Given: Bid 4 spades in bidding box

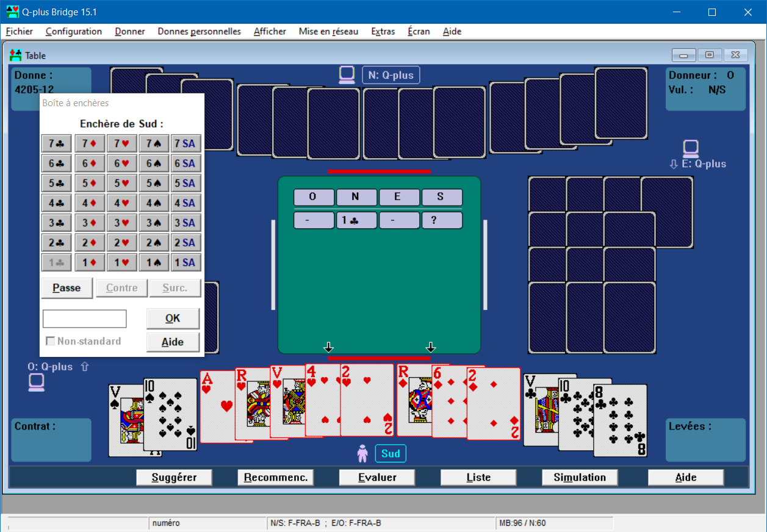Looking at the screenshot, I should coord(153,203).
